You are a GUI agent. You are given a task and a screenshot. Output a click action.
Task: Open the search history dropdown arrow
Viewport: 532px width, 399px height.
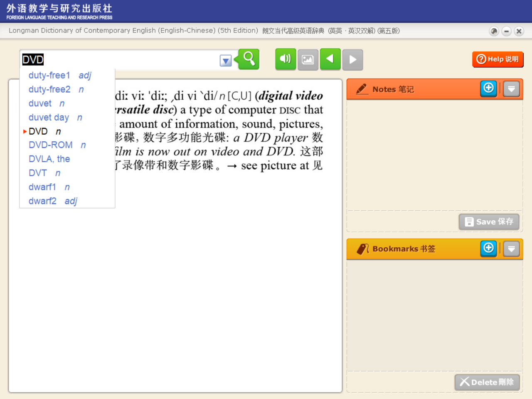pyautogui.click(x=226, y=61)
